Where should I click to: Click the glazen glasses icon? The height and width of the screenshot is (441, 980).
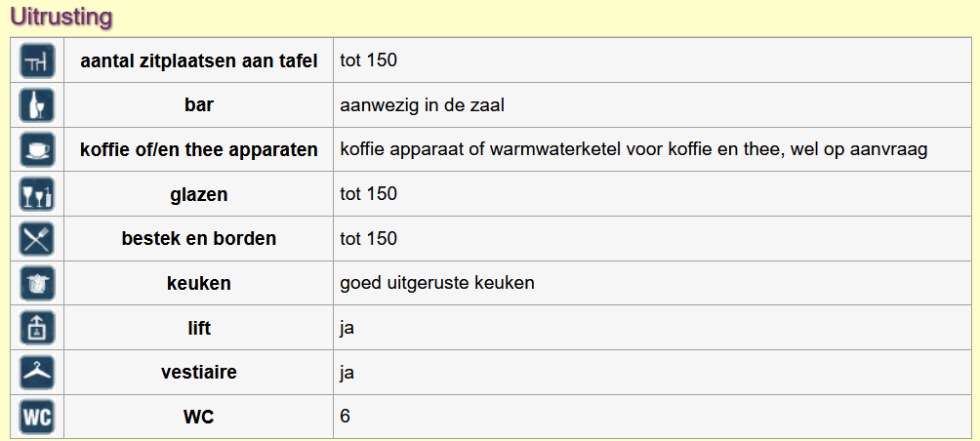pyautogui.click(x=37, y=194)
